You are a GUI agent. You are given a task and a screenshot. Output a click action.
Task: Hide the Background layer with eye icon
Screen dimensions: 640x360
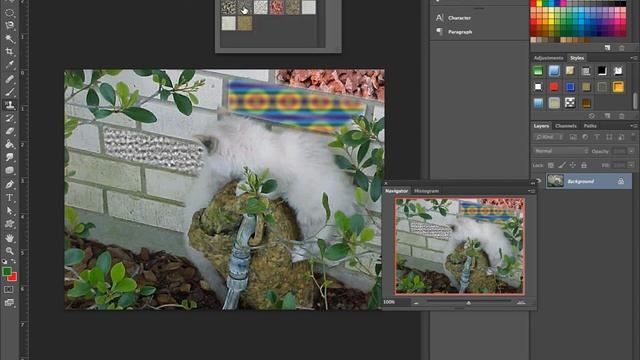(x=538, y=181)
